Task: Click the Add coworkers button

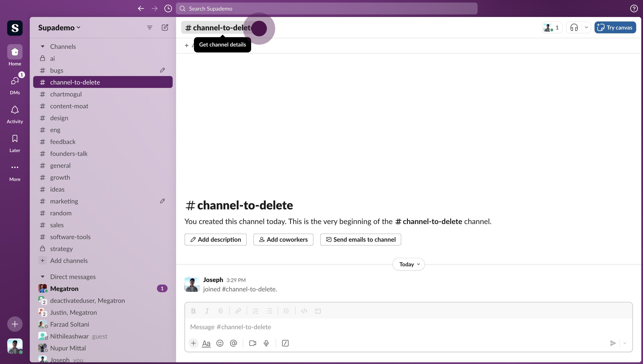Action: [283, 240]
